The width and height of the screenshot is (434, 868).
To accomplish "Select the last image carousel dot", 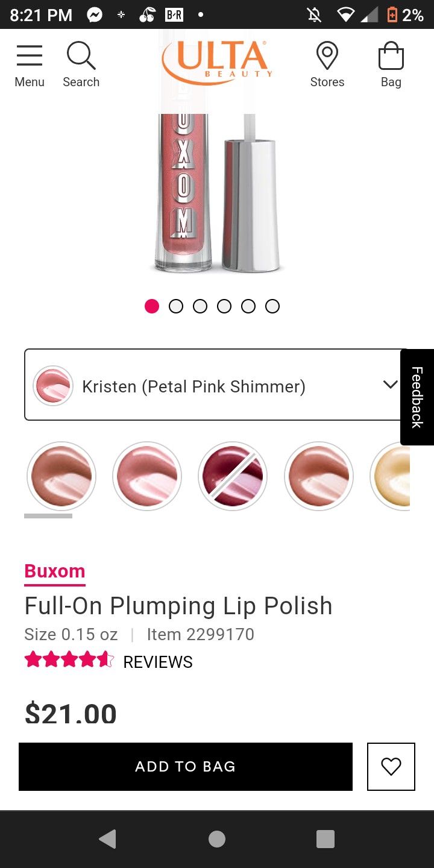I will click(272, 306).
